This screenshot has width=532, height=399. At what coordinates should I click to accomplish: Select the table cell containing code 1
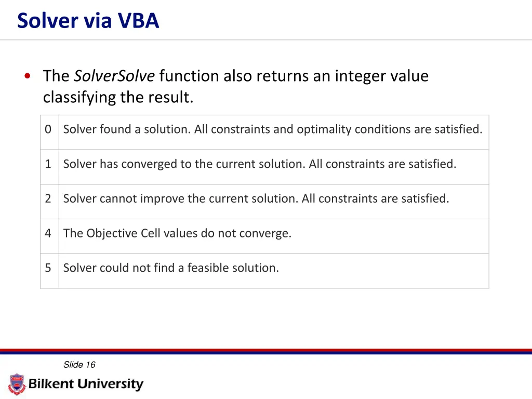pyautogui.click(x=48, y=164)
